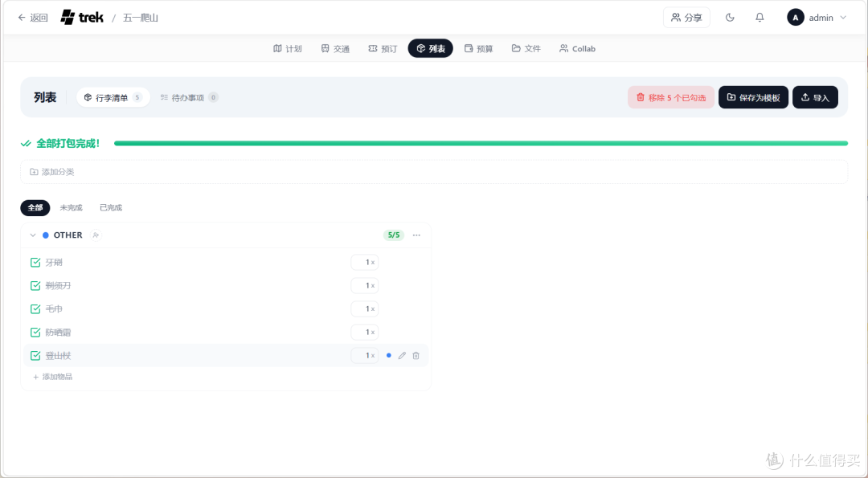Uncheck the 牙刷 checkbox
868x478 pixels.
tap(35, 262)
